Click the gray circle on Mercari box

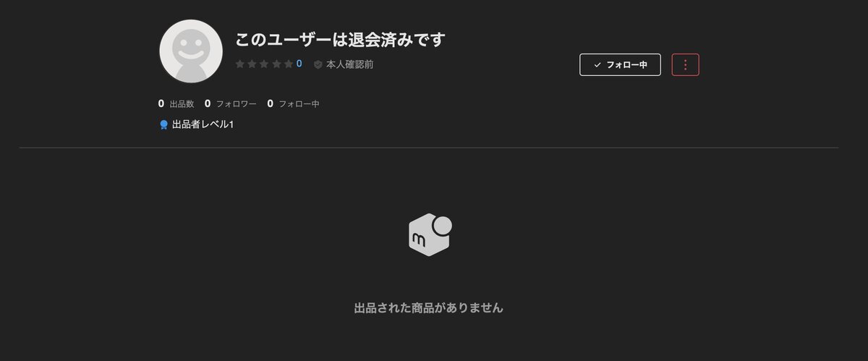442,226
